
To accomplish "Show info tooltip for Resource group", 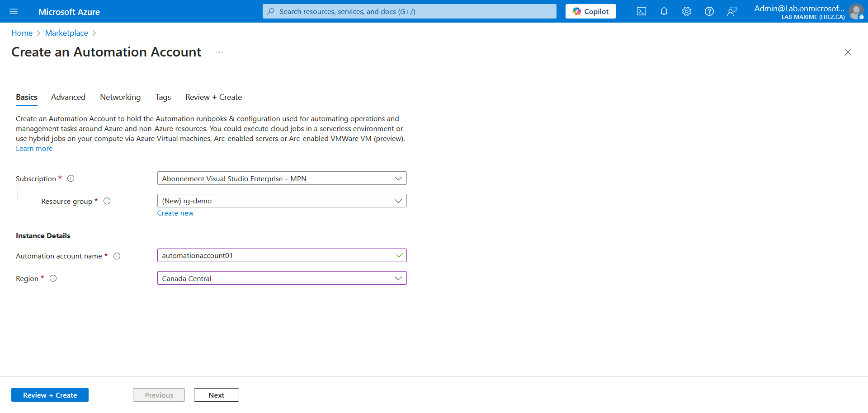I will (x=107, y=201).
